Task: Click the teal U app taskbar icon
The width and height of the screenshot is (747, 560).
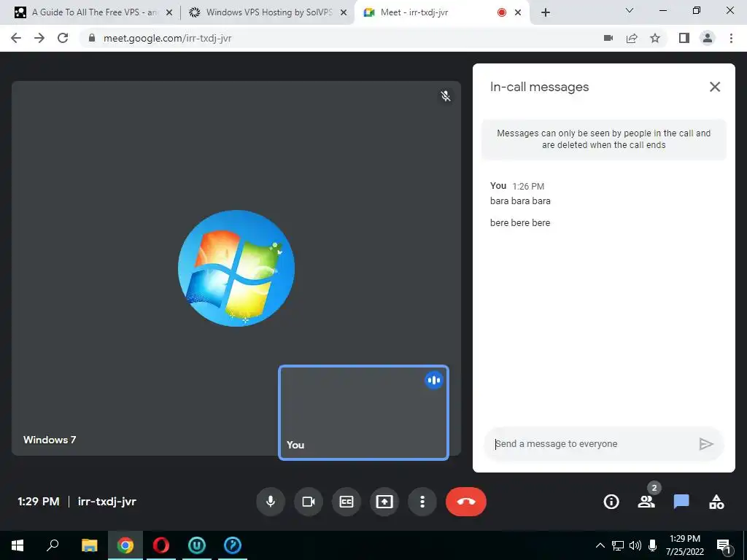Action: 197,545
